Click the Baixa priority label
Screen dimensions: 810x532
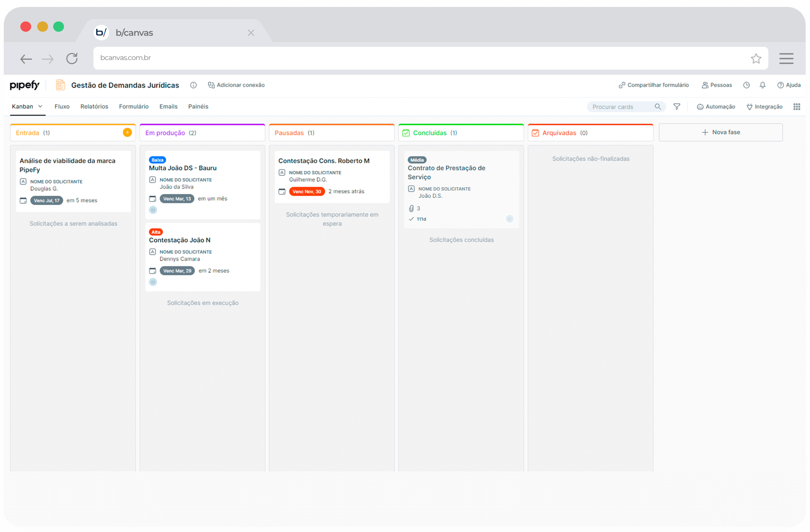click(x=157, y=160)
